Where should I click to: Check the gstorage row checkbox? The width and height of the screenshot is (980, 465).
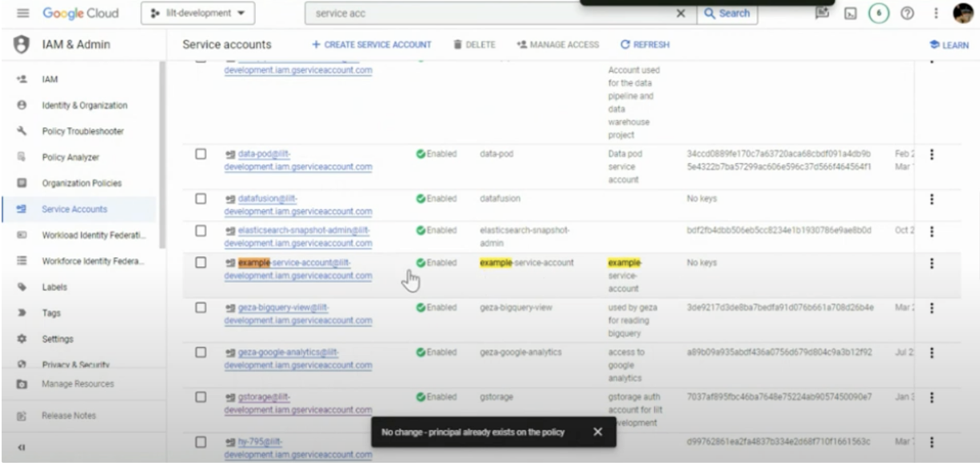[x=201, y=396]
